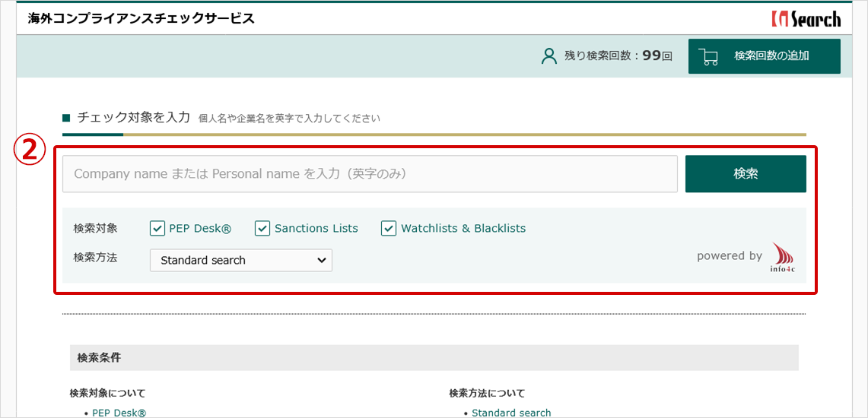
Task: Click the Search logo in the header
Action: (x=806, y=18)
